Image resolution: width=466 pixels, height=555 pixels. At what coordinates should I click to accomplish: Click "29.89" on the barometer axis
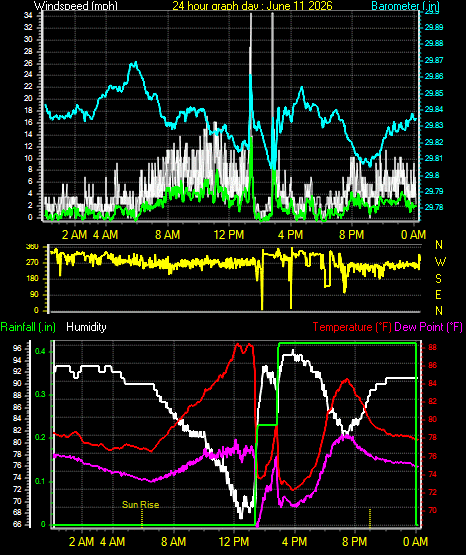433,28
